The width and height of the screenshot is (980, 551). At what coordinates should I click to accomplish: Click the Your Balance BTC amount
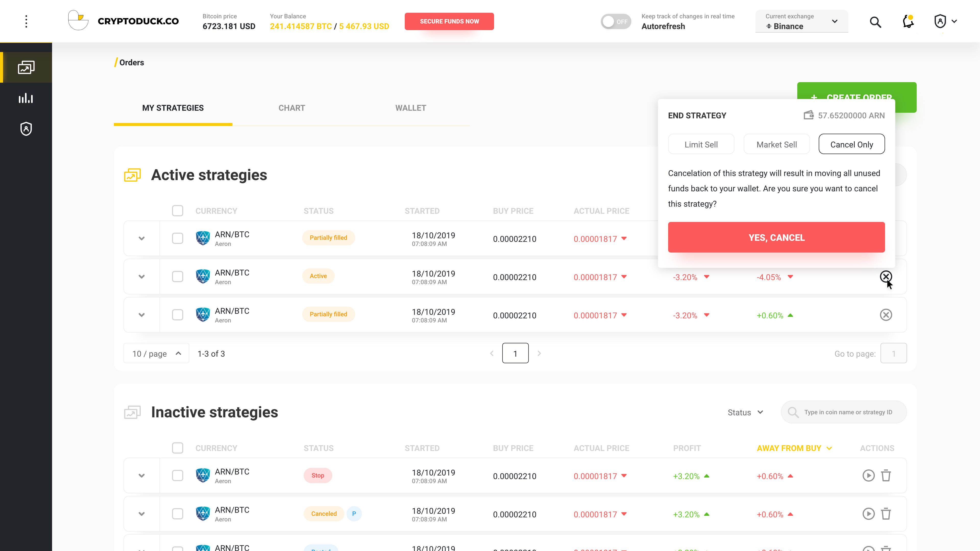pos(301,26)
